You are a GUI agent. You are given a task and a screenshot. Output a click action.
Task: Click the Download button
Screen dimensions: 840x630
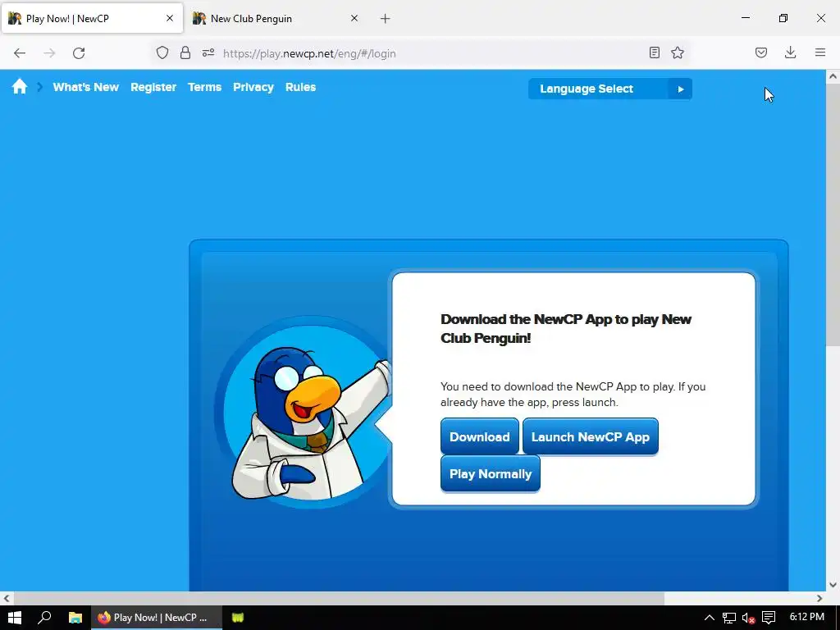479,436
